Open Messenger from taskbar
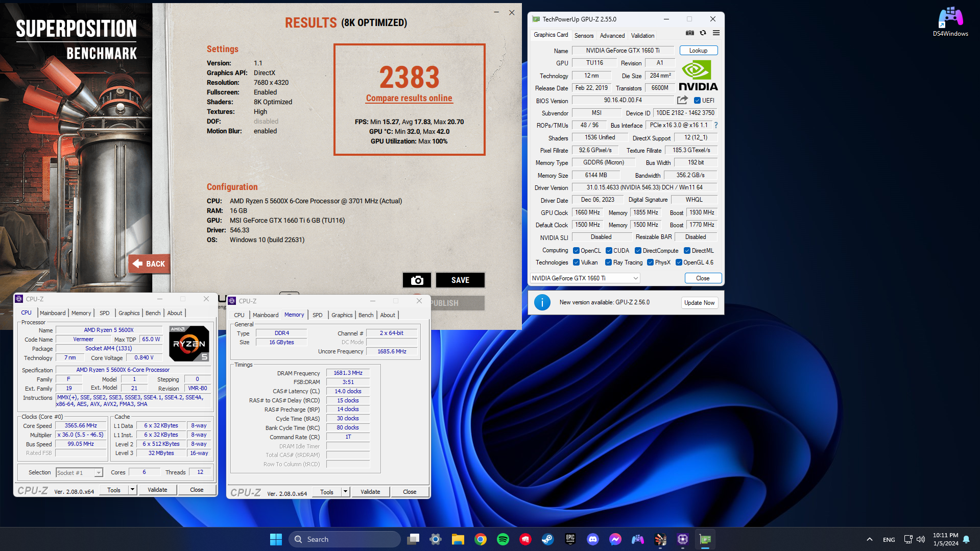The width and height of the screenshot is (980, 551). 615,539
